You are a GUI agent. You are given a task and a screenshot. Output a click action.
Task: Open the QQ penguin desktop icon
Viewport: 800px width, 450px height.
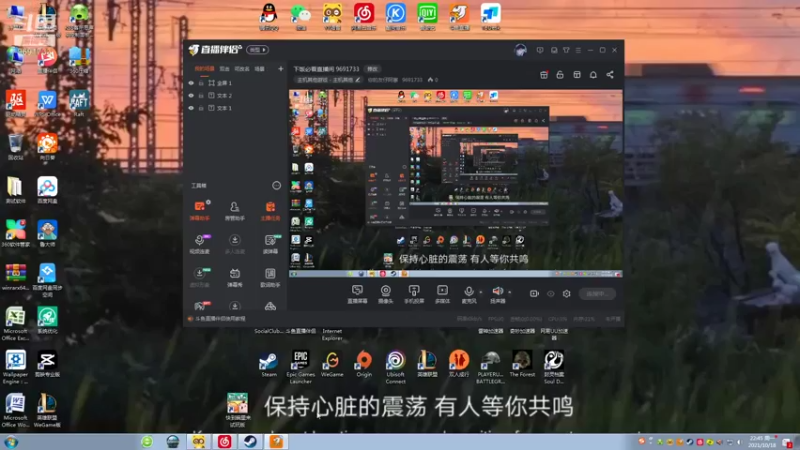click(269, 16)
